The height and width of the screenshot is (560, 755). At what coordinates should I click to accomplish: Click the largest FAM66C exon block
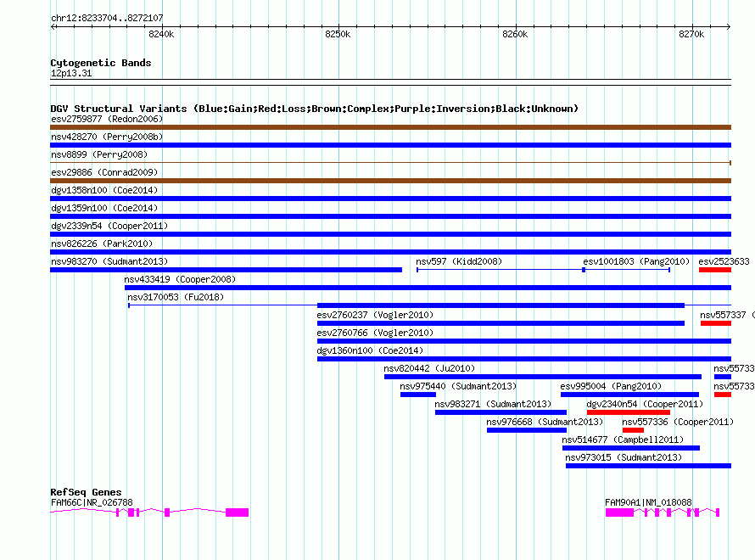tap(238, 512)
